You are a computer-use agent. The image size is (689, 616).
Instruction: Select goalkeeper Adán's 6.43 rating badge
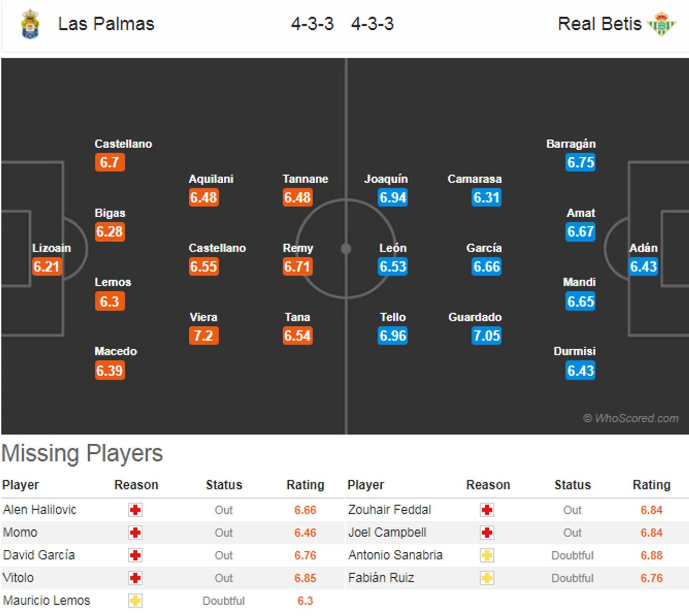[643, 267]
